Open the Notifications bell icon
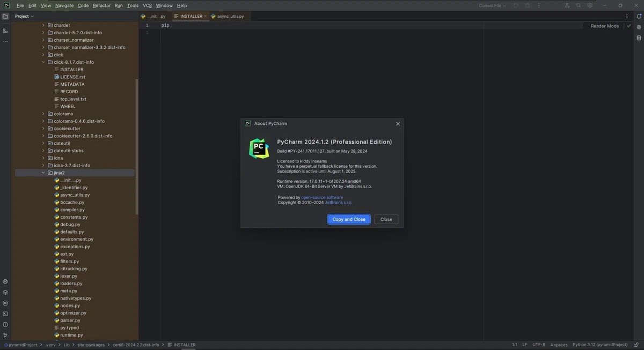Image resolution: width=644 pixels, height=350 pixels. [x=639, y=16]
